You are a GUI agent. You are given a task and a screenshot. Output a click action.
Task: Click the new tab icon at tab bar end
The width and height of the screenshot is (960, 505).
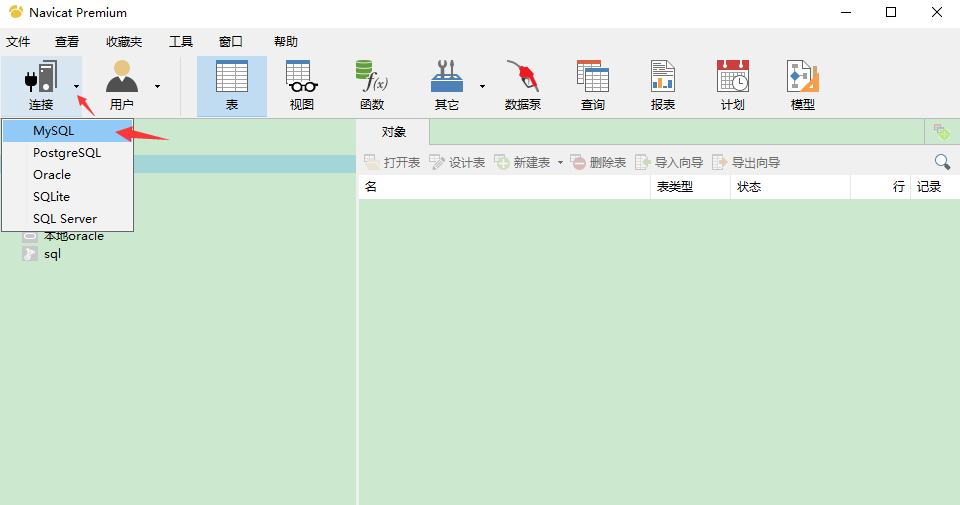click(x=942, y=132)
